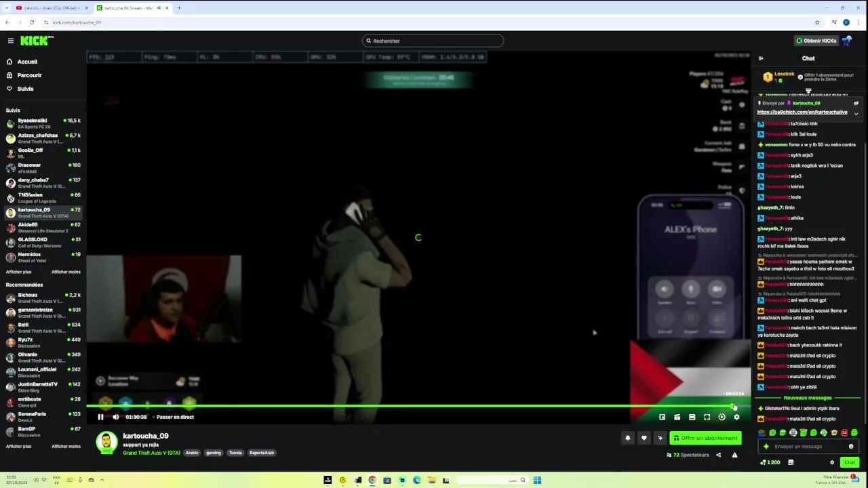Click kartoucha_09 streamer avatar
The image size is (868, 488).
click(106, 443)
